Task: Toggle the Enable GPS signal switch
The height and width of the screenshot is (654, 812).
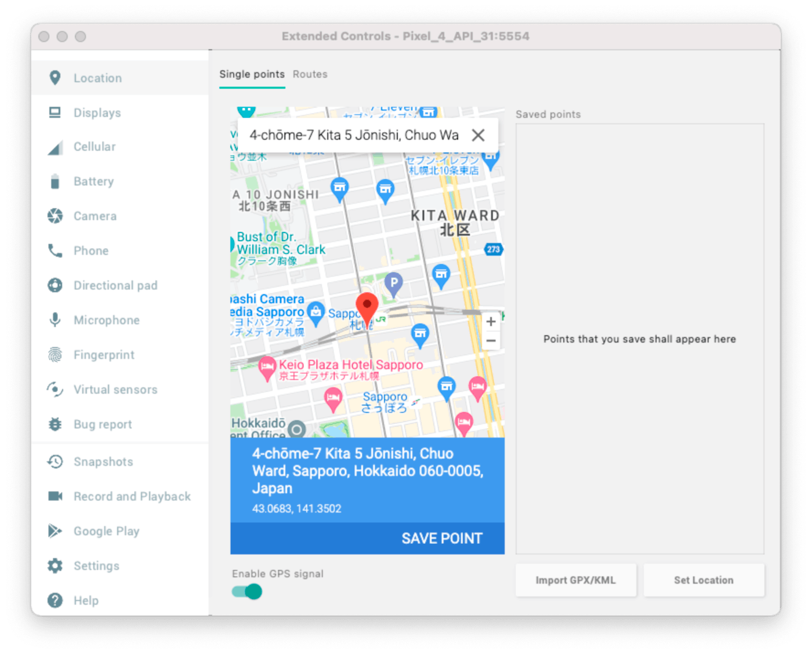Action: tap(247, 591)
